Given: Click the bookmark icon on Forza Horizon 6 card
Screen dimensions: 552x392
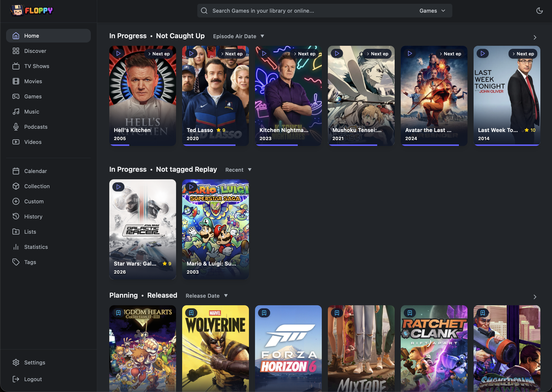Looking at the screenshot, I should (x=264, y=313).
